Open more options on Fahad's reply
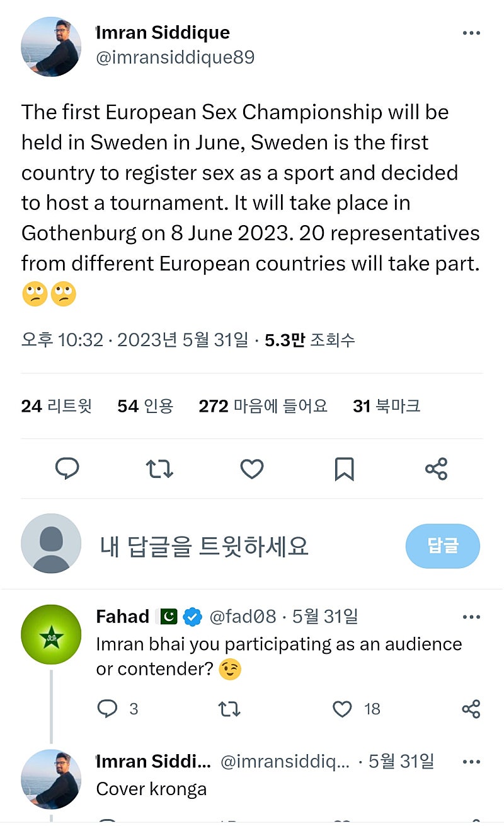Screen dimensions: 504x826 point(471,617)
